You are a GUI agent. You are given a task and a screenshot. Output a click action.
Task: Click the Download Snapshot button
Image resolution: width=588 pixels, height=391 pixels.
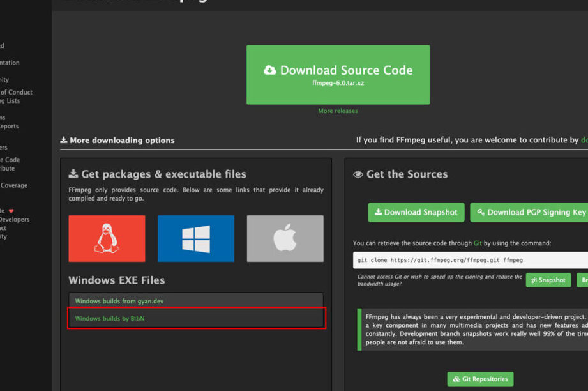click(416, 212)
